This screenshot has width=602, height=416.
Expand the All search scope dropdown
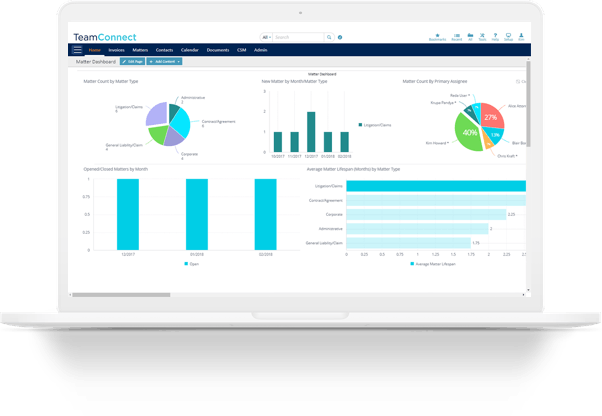coord(266,37)
